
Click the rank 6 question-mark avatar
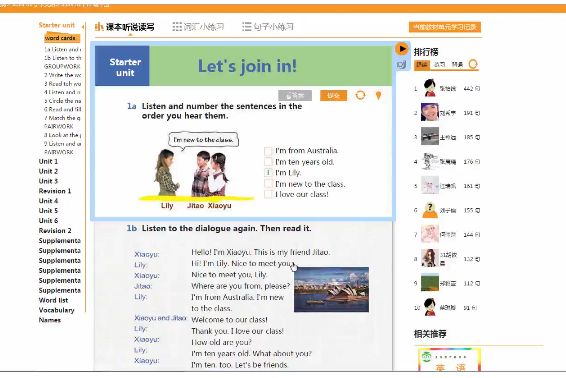430,210
